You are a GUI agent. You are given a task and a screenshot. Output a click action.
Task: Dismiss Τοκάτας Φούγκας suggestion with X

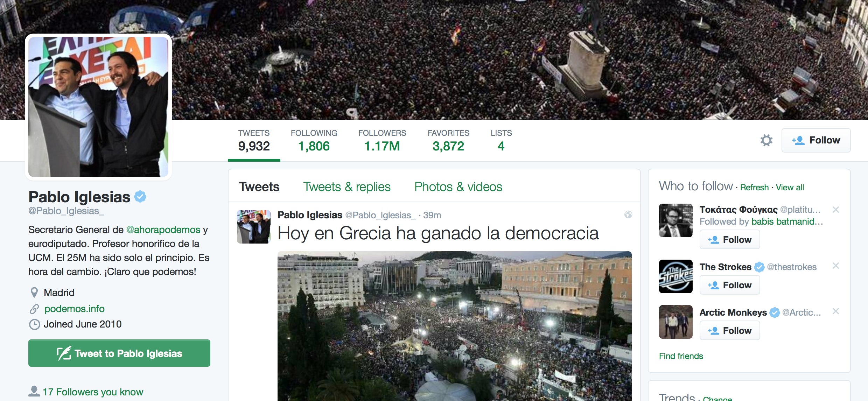836,210
